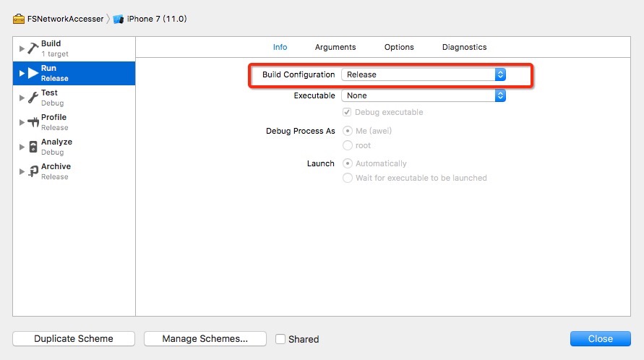
Task: Click the Run play icon
Action: pos(33,73)
